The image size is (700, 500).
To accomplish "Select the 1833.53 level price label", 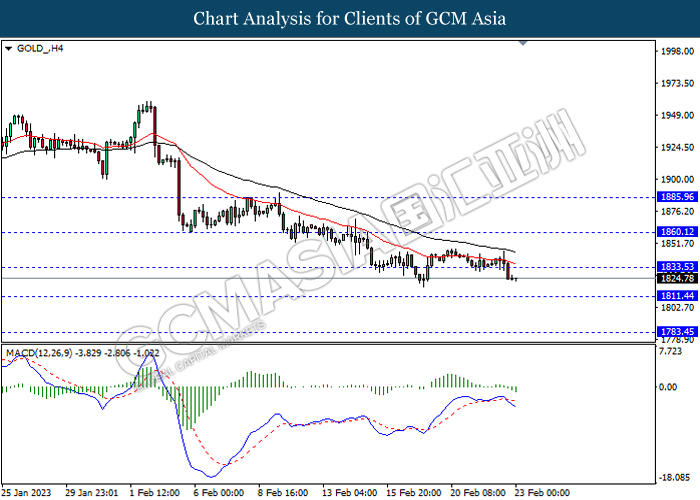I will click(x=677, y=267).
